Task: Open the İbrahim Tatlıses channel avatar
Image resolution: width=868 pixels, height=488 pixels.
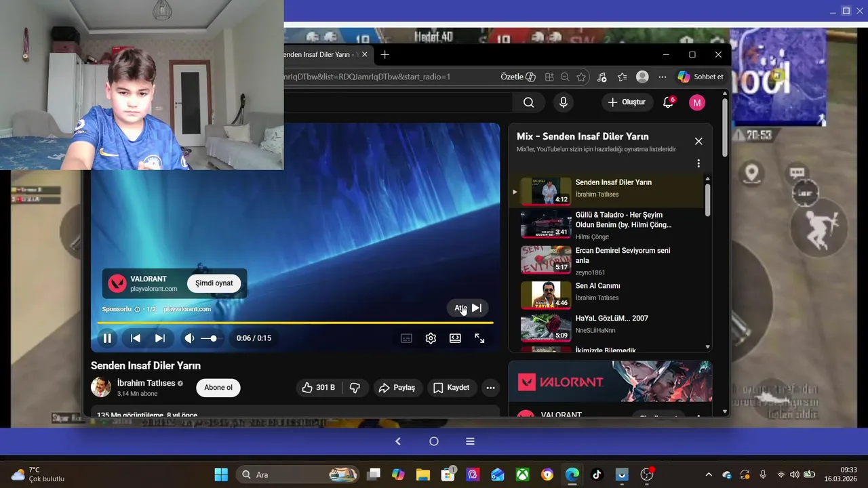Action: point(101,387)
